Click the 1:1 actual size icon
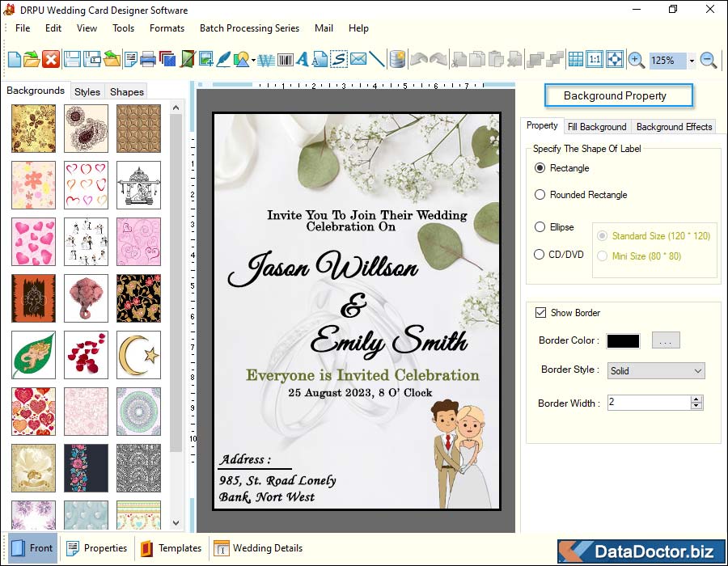The height and width of the screenshot is (566, 728). pyautogui.click(x=595, y=60)
